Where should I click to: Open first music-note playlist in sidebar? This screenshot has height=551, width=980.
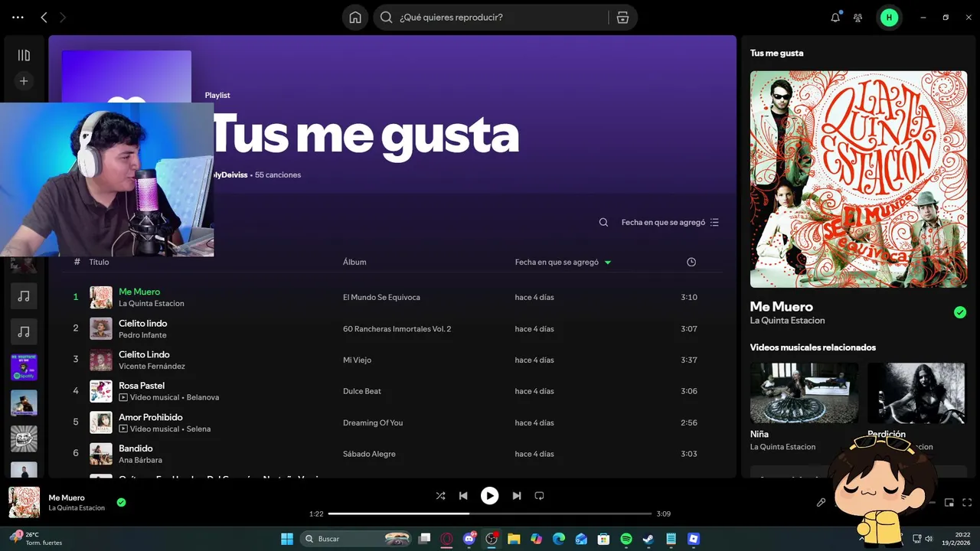pos(24,295)
